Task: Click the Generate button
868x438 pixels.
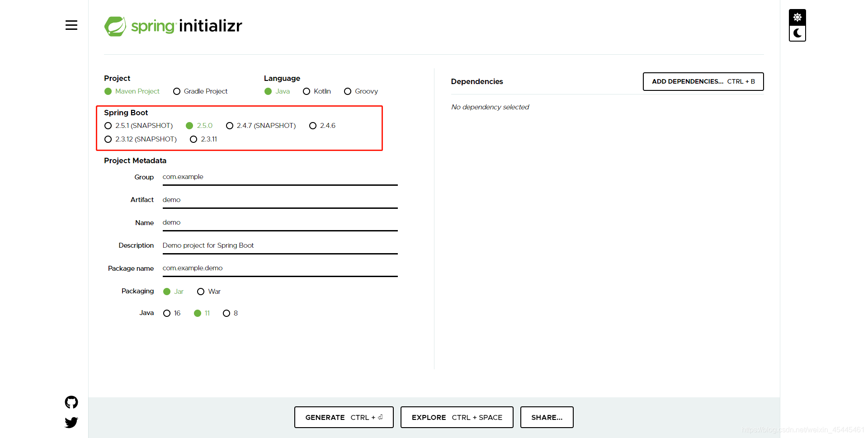Action: pos(344,417)
